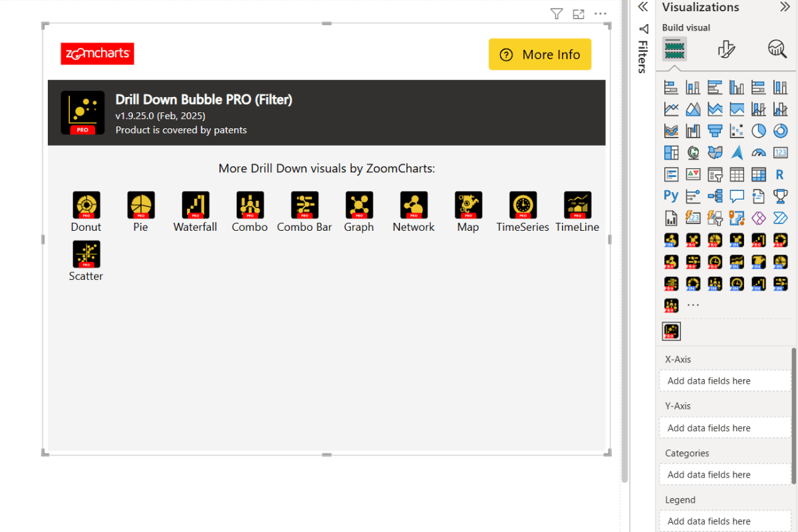Choose the Azure Maps arrow visual
Image resolution: width=798 pixels, height=532 pixels.
(737, 153)
